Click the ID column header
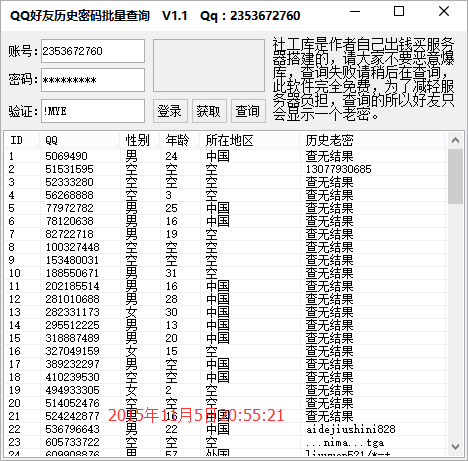468x461 pixels. 23,140
